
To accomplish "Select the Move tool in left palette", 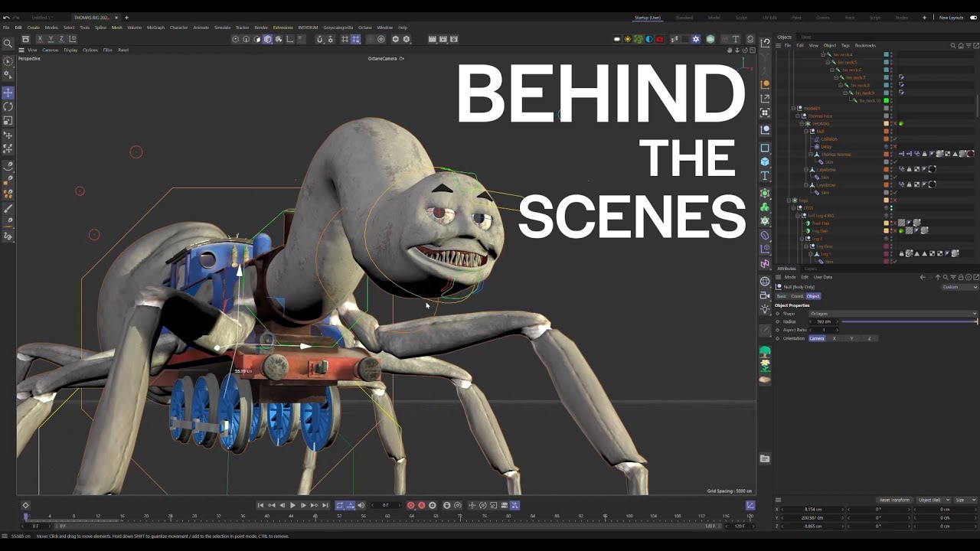I will click(8, 93).
